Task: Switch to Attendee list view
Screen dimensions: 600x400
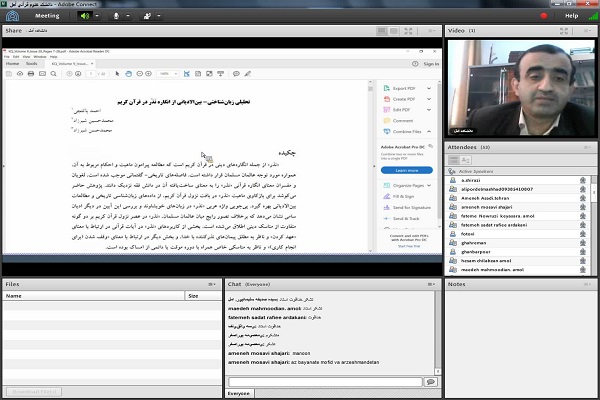Action: point(453,160)
